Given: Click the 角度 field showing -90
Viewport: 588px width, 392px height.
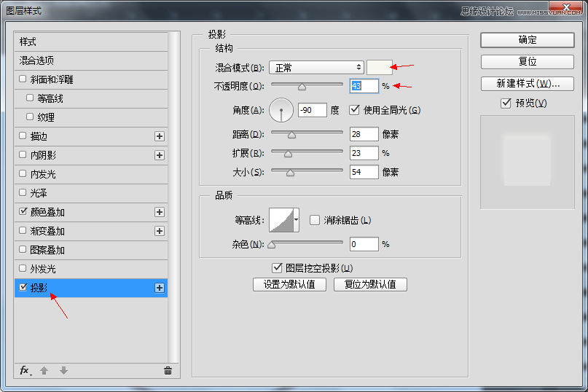Looking at the screenshot, I should pos(313,110).
